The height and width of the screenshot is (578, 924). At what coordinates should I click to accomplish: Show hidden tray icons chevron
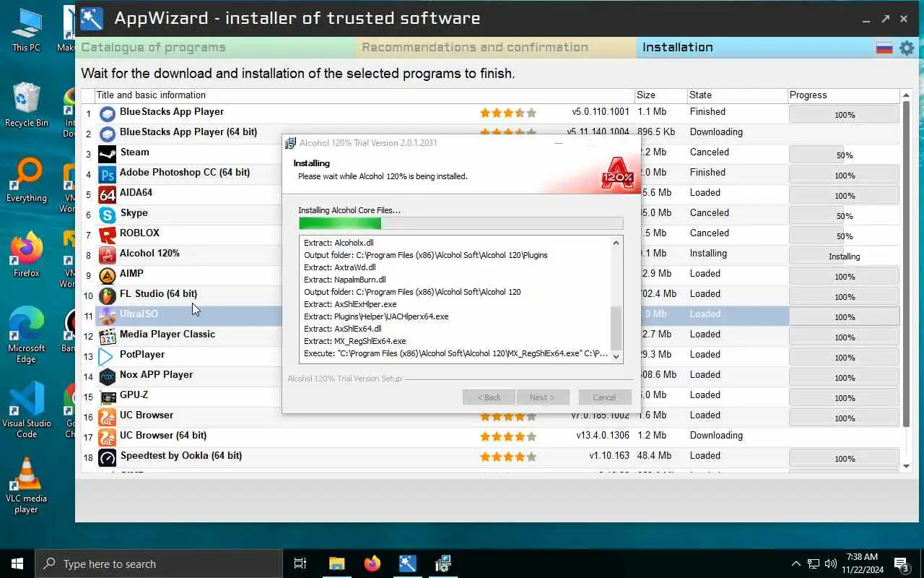(x=796, y=564)
